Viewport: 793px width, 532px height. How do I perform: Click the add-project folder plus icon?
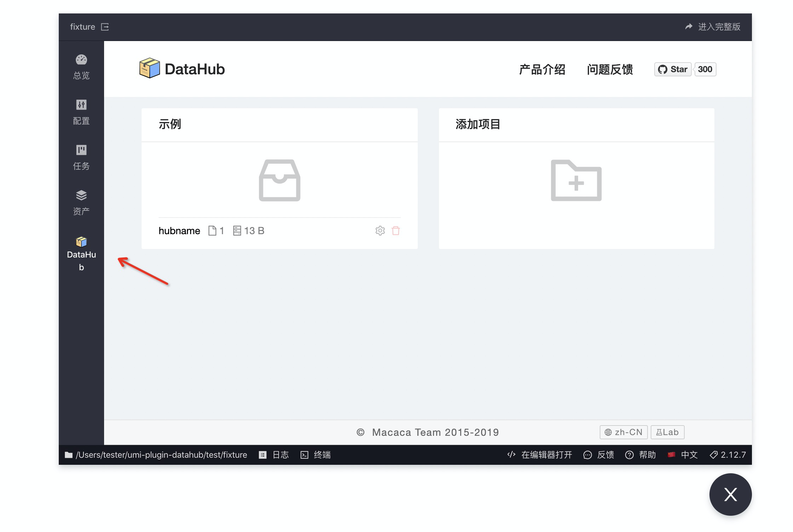click(576, 180)
